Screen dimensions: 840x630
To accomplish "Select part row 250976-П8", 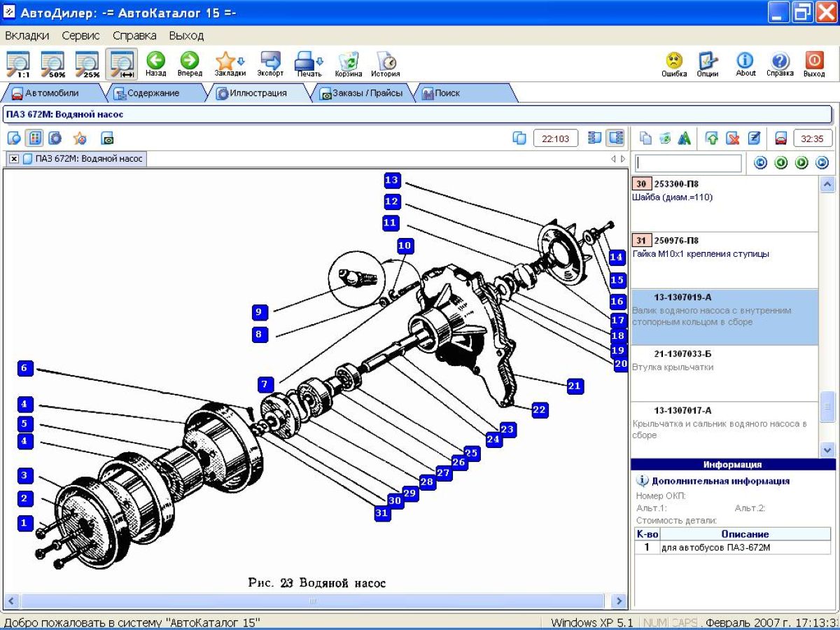I will pyautogui.click(x=724, y=260).
